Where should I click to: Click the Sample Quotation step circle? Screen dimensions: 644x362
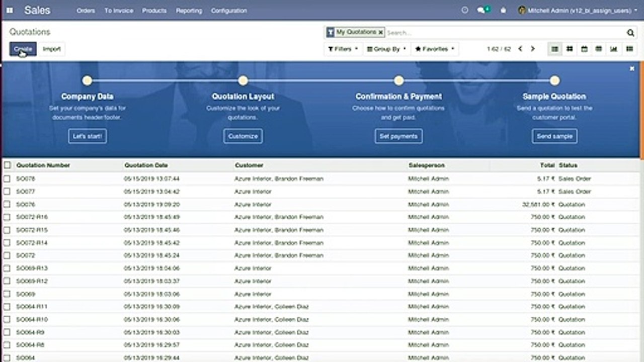click(554, 80)
